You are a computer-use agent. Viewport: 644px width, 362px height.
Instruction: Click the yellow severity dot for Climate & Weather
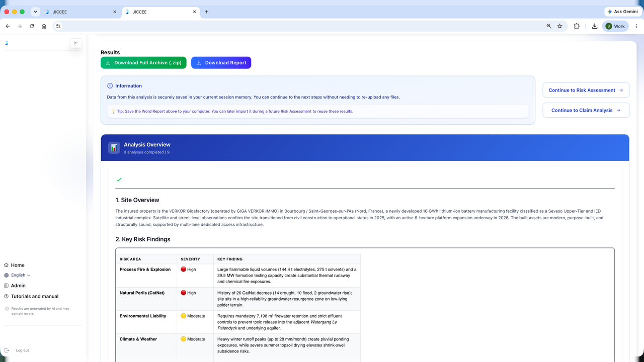[x=184, y=339]
